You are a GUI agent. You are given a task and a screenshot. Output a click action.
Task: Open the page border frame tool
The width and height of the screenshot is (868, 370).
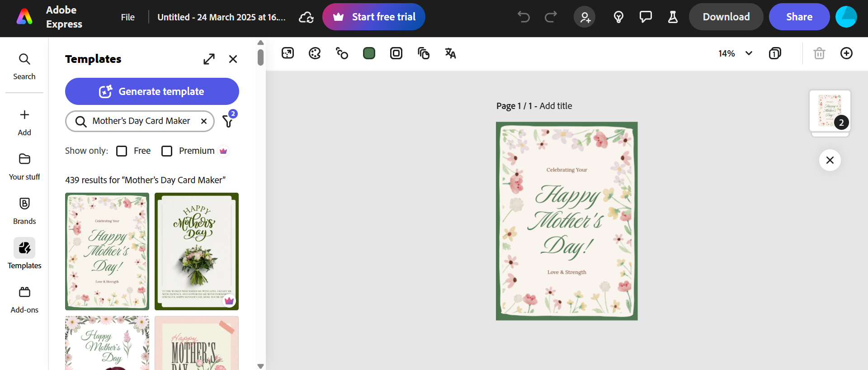click(396, 53)
